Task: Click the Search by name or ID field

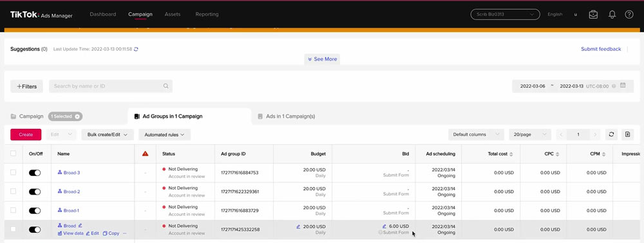Action: click(111, 86)
